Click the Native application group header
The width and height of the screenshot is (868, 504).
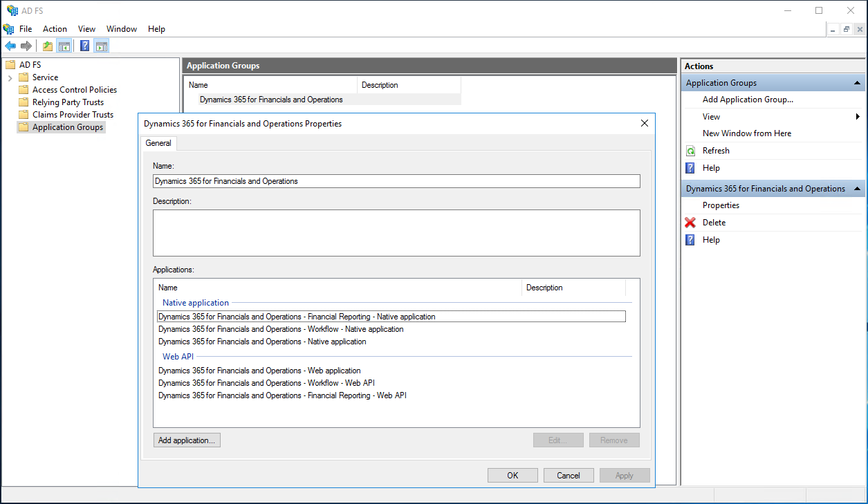[196, 303]
